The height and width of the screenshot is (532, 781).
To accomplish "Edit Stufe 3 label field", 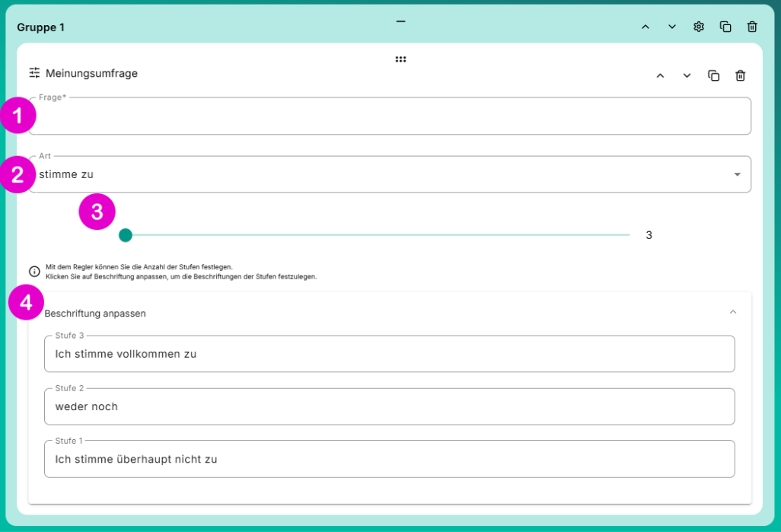I will pyautogui.click(x=390, y=354).
